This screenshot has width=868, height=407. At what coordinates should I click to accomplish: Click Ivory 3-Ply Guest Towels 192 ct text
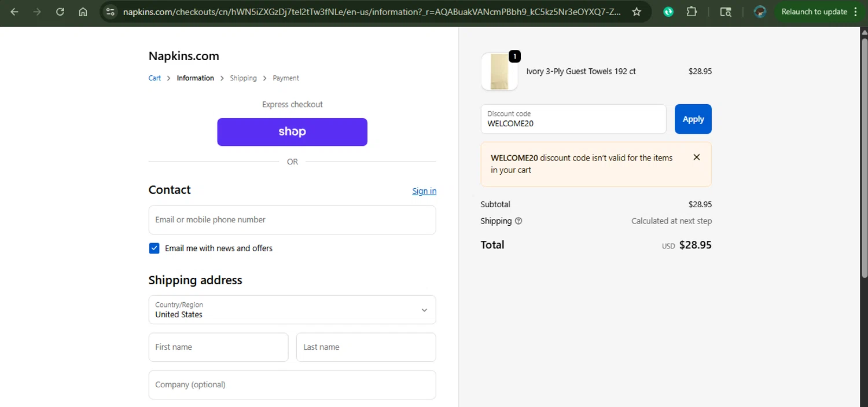[581, 72]
